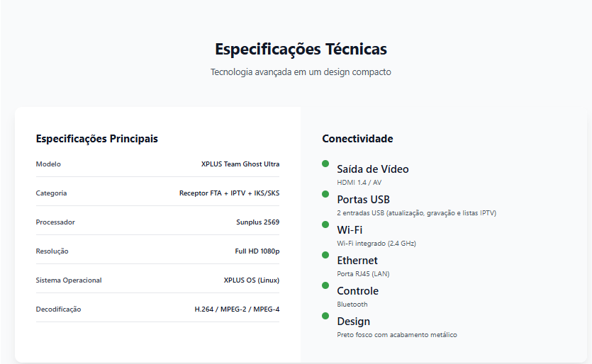
Task: Click the green dot beside Controle
Action: pyautogui.click(x=325, y=285)
